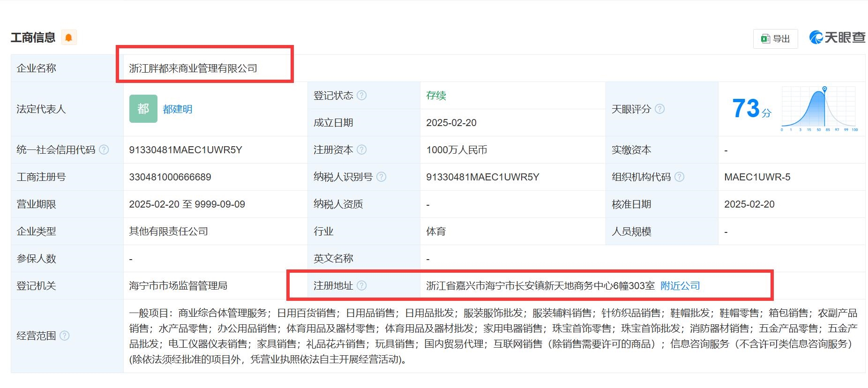Open the help icon next to 注册地址

(362, 285)
